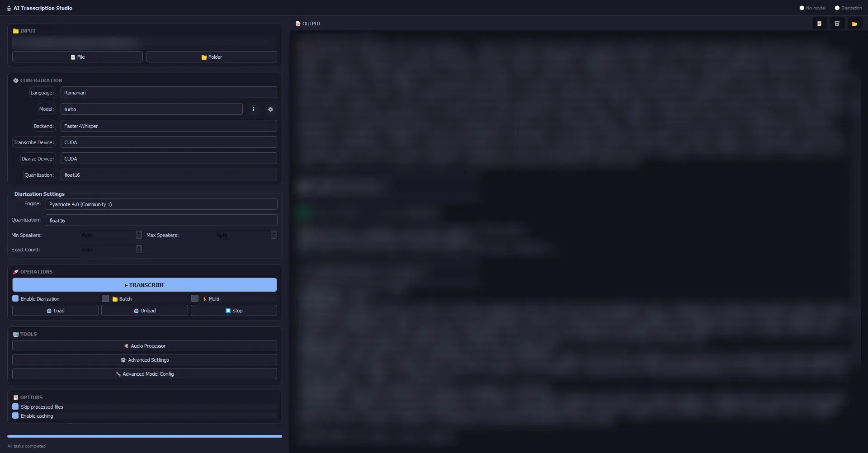
Task: Click the AI Transcription Studio app icon
Action: [x=9, y=8]
